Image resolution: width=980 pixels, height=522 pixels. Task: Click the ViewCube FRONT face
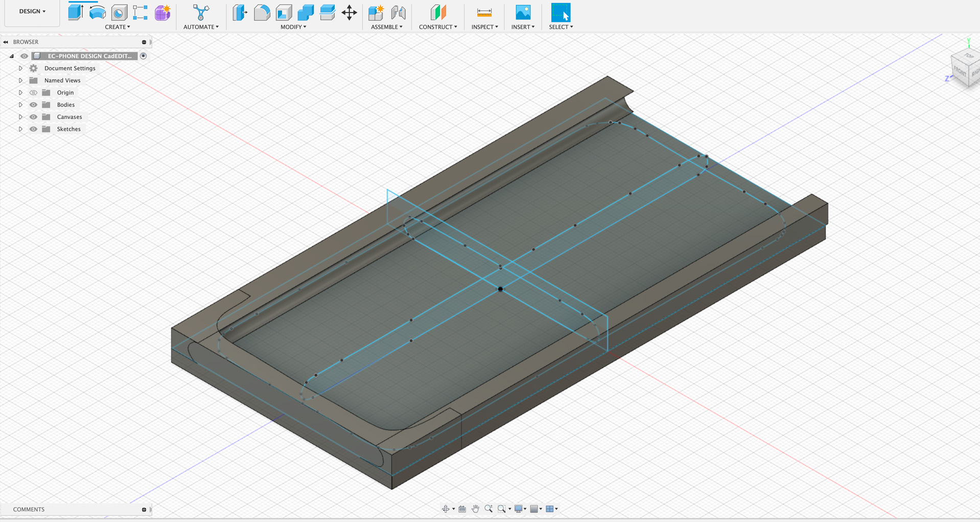pos(960,71)
